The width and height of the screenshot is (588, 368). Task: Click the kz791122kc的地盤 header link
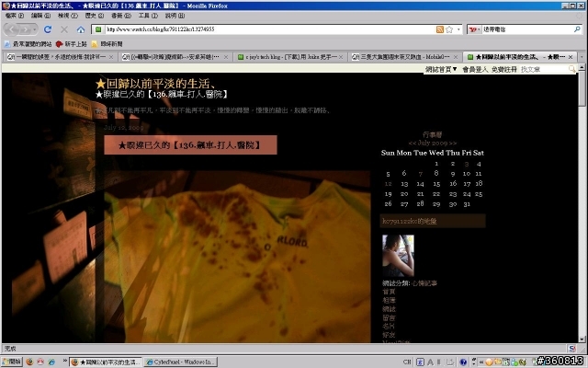tap(410, 221)
